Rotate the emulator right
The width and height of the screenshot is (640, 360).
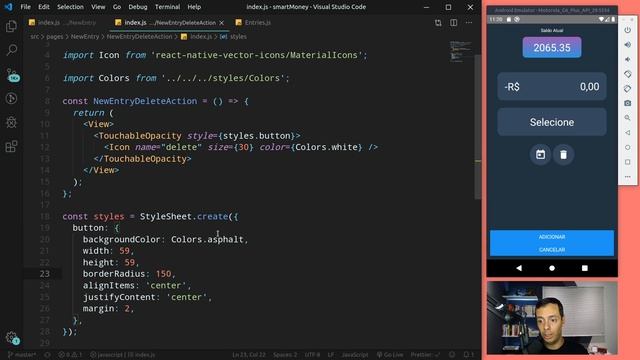pos(628,89)
